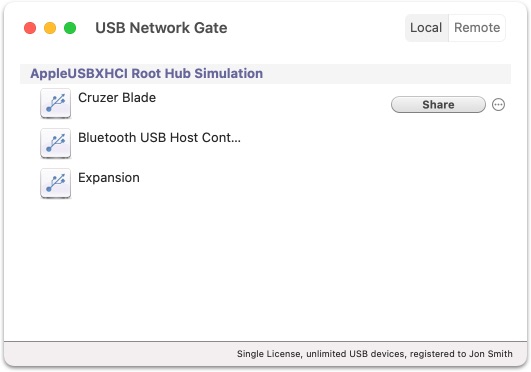Minimize the window with the yellow button

coord(50,28)
